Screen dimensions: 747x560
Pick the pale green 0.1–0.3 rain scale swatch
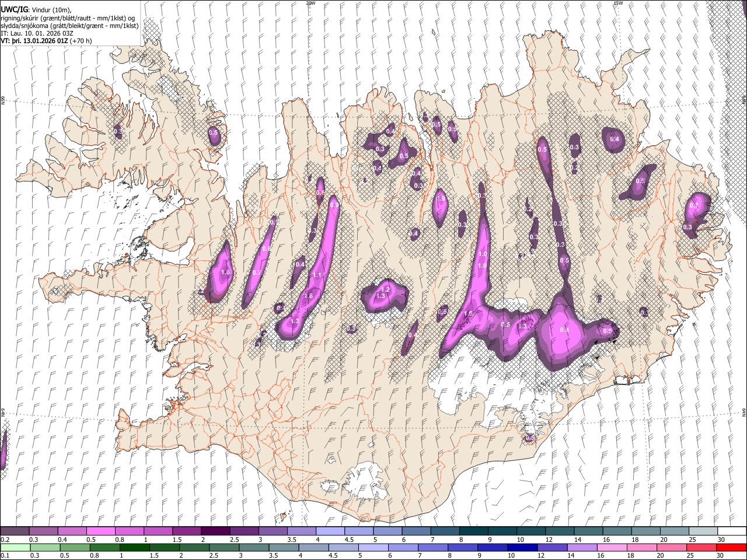coord(15,547)
